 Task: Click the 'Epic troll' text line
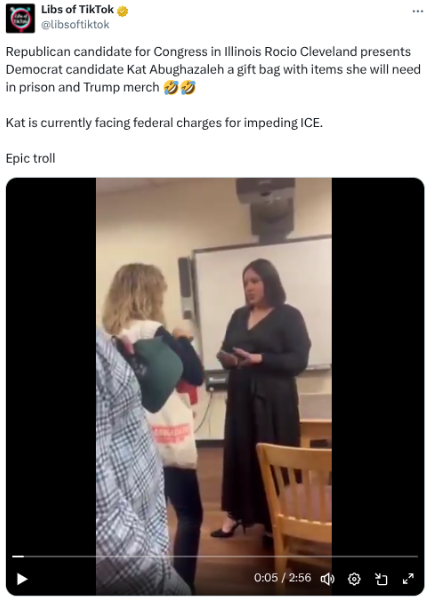coord(31,158)
